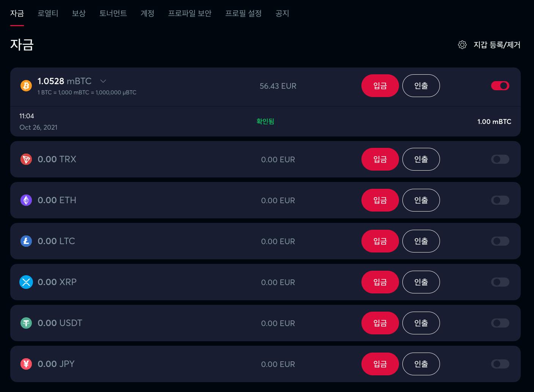Click the Litecoin coin icon
Image resolution: width=534 pixels, height=392 pixels.
click(x=26, y=241)
